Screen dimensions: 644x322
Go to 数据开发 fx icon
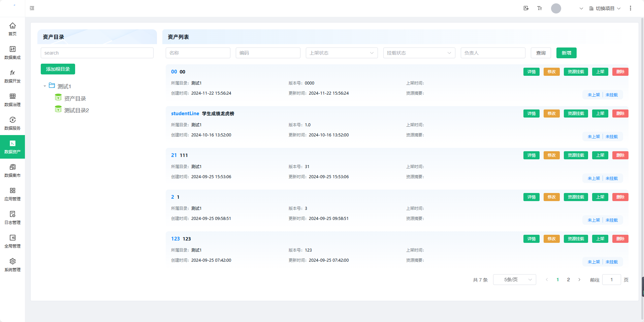click(x=12, y=73)
